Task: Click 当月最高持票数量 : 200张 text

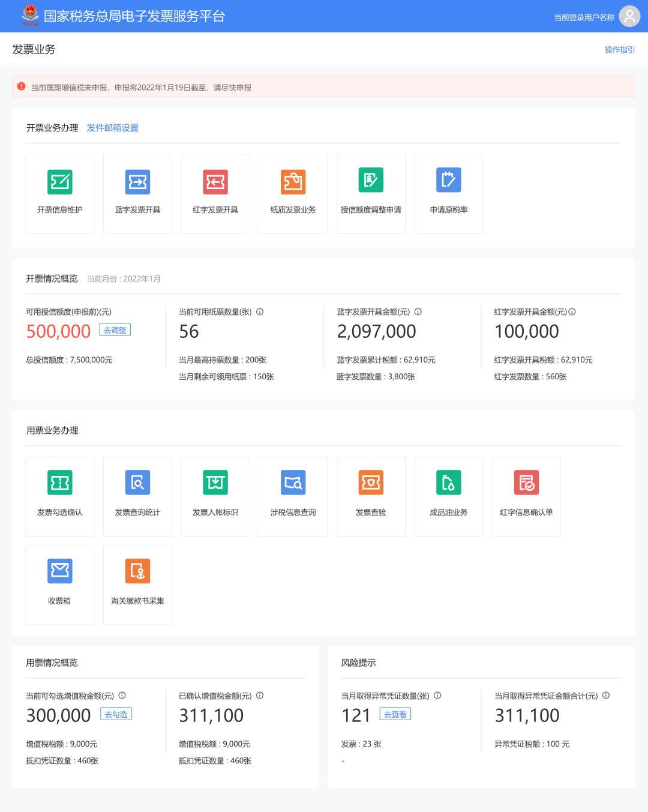Action: pos(223,360)
